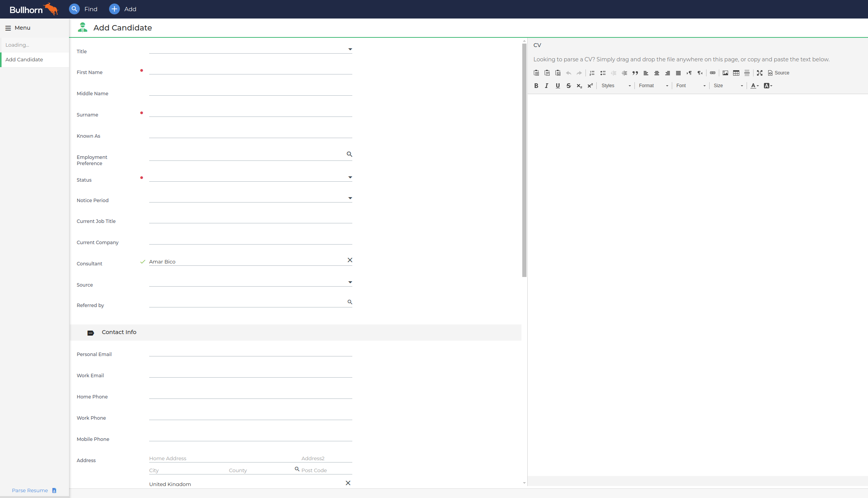Open the main Menu
Viewport: 868px width, 498px height.
[18, 28]
